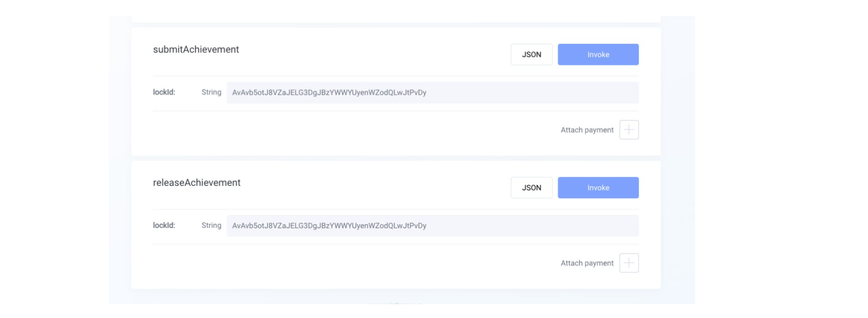Invoke the submitAchievement function
The width and height of the screenshot is (868, 318).
click(598, 54)
